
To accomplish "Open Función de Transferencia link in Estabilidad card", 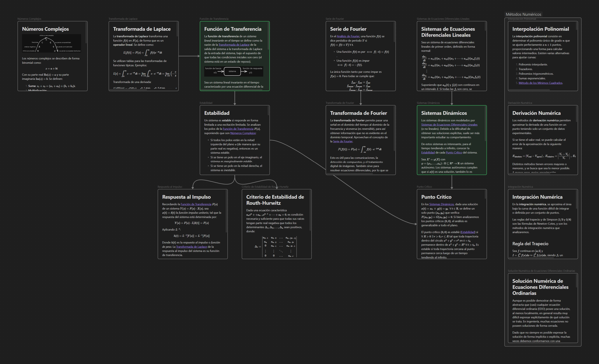I will coord(238,129).
